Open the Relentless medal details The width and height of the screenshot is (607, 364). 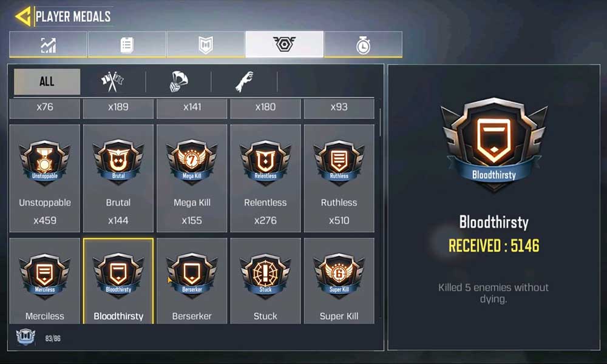pyautogui.click(x=266, y=178)
